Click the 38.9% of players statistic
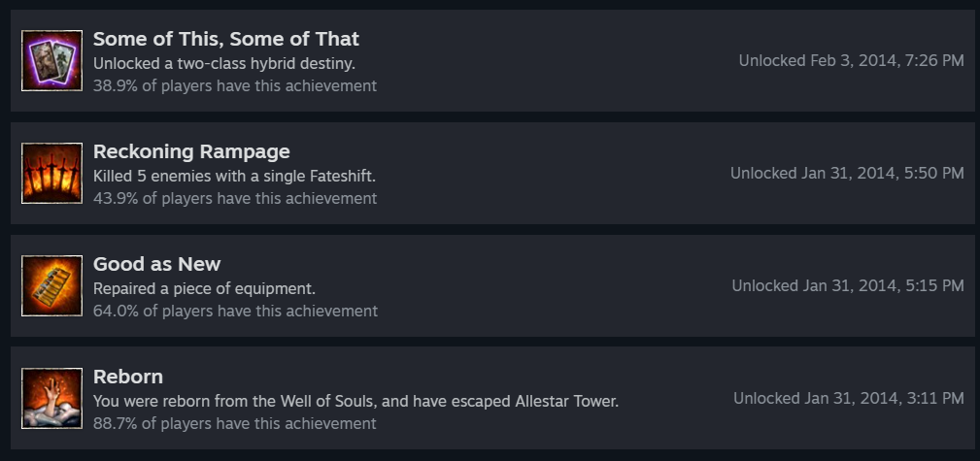The image size is (980, 461). point(235,85)
